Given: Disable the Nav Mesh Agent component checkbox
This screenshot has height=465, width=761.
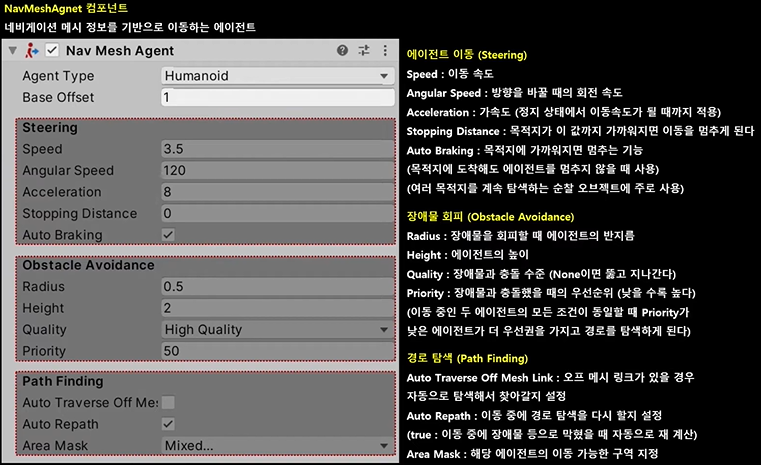Looking at the screenshot, I should pos(52,50).
